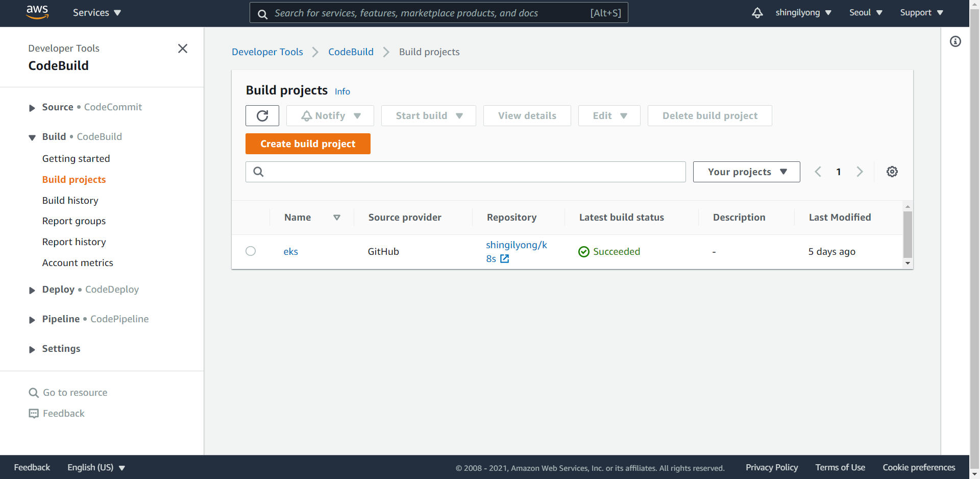Click Delete build project button
980x479 pixels.
pos(710,116)
